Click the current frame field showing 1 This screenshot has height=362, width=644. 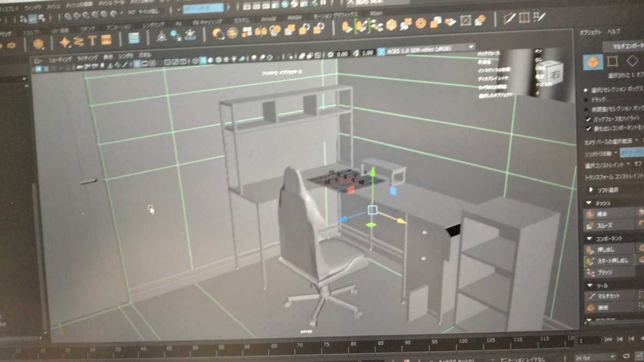click(589, 340)
